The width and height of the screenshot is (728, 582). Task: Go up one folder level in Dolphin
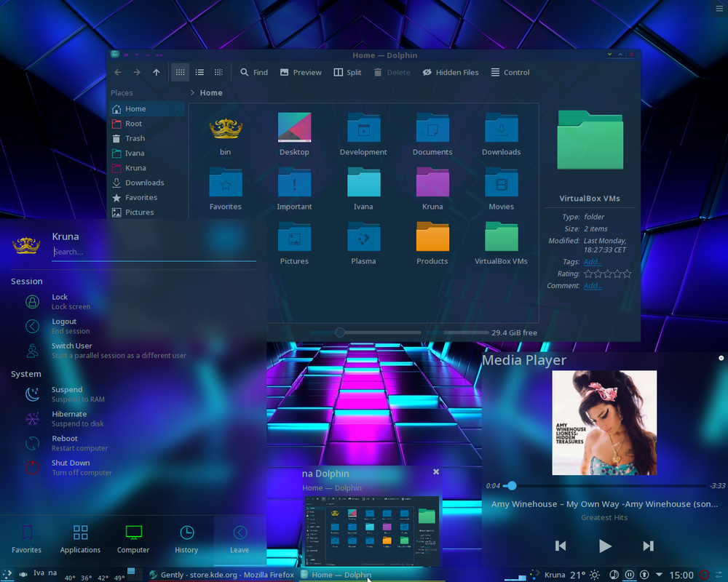coord(157,73)
